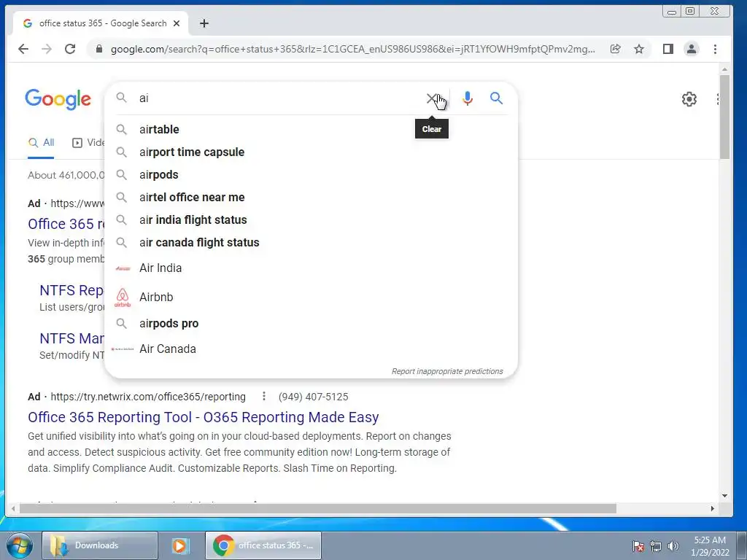Screen dimensions: 747x560
Task: Switch to the Videos results tab
Action: click(88, 142)
